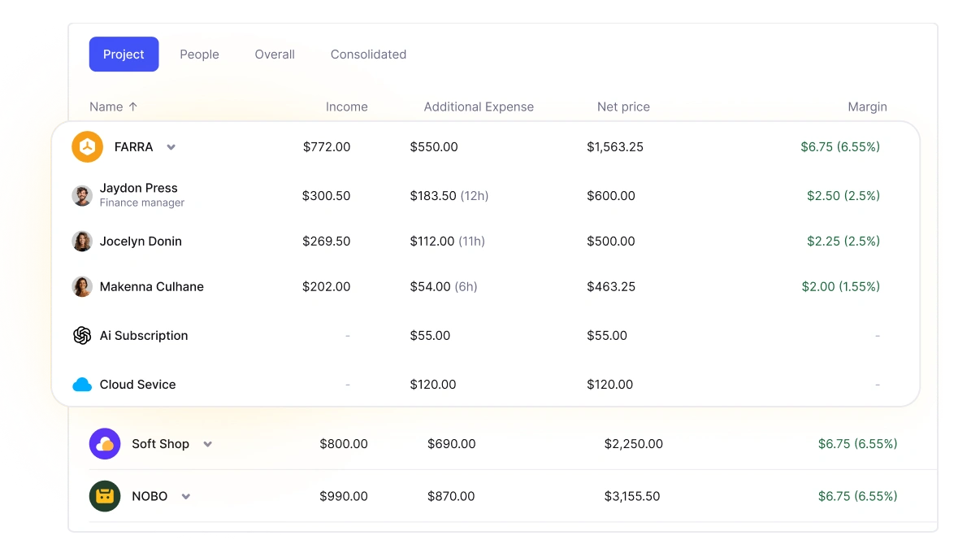Expand the NOBO project chevron
980x553 pixels.
pos(185,496)
